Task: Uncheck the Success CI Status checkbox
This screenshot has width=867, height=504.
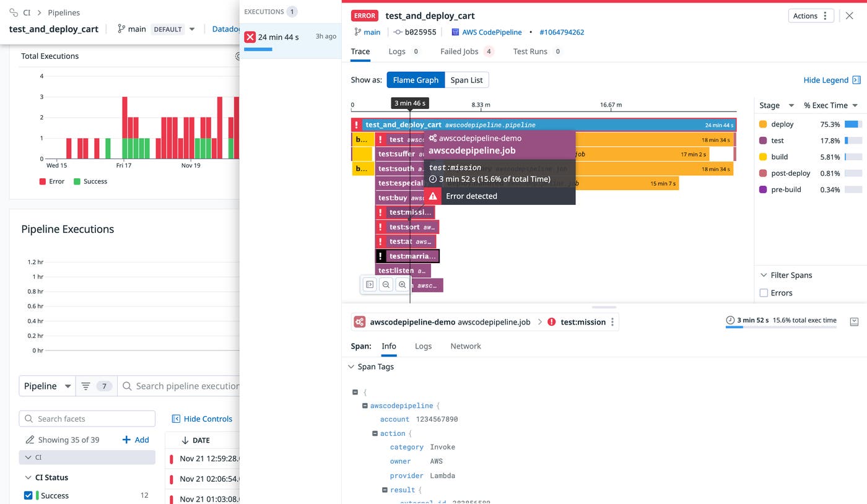Action: click(x=28, y=495)
